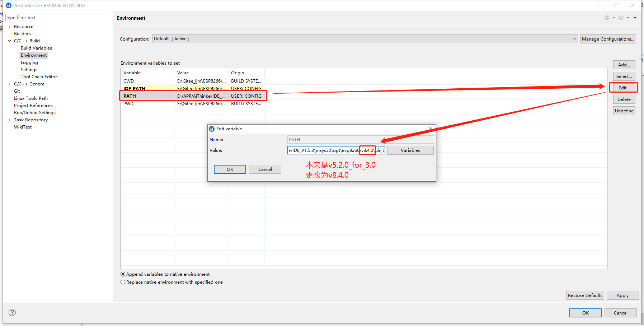Screen dimensions: 644x326
Task: Select Tool Chain Editor in the sidebar
Action: click(x=38, y=76)
